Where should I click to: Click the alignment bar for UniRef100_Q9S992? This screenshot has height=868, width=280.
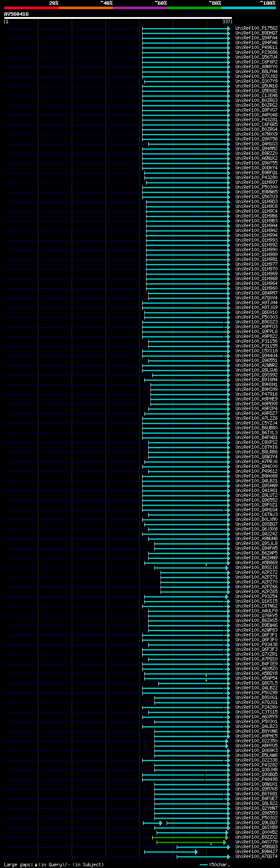[x=191, y=375]
